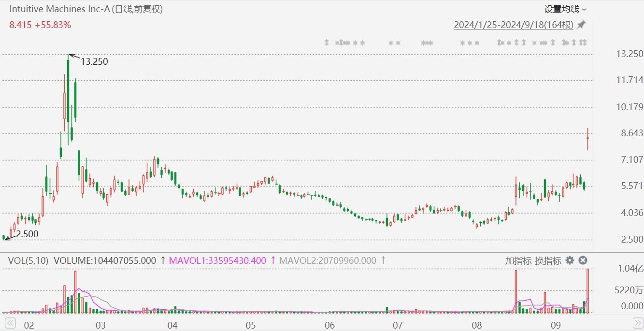Click the 04 month label on timeline
Viewport: 644px width, 331px height.
point(172,325)
